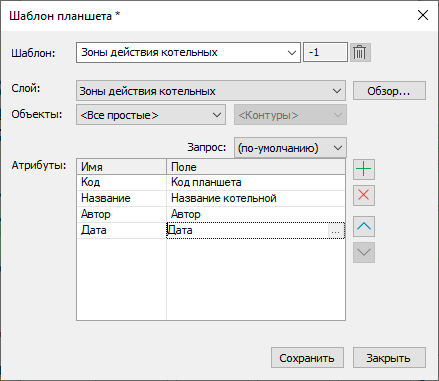Click the ellipsis button in Дата field

pyautogui.click(x=336, y=230)
